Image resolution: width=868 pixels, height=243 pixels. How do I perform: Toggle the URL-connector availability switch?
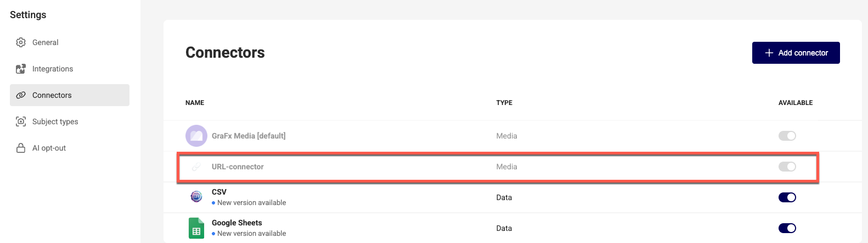pos(787,167)
